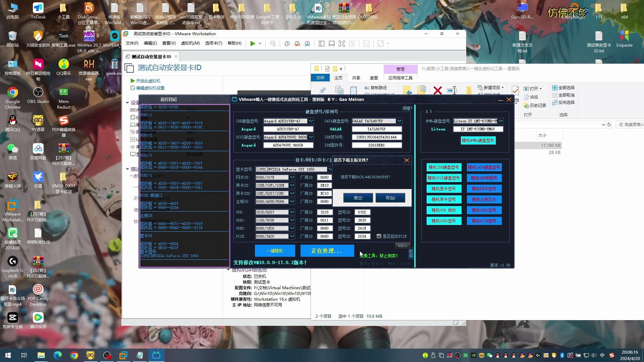Toggle the 是否修改PCIE checkbox

pos(379,236)
